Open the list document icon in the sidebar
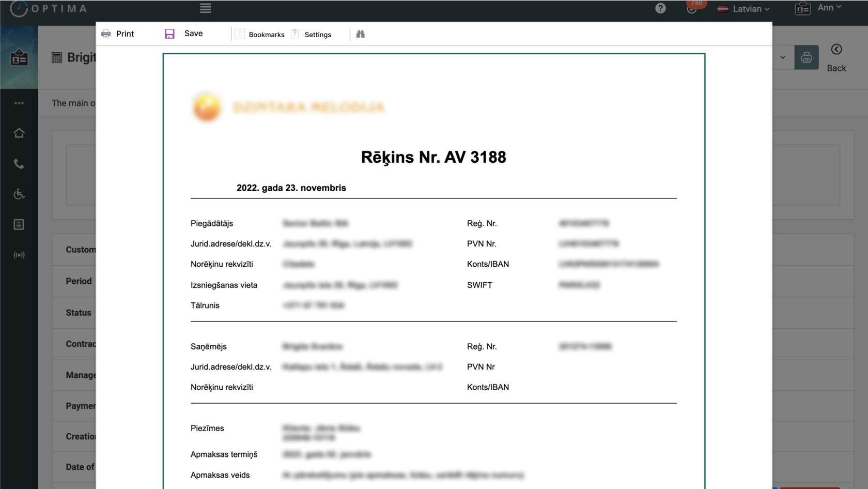 19,224
